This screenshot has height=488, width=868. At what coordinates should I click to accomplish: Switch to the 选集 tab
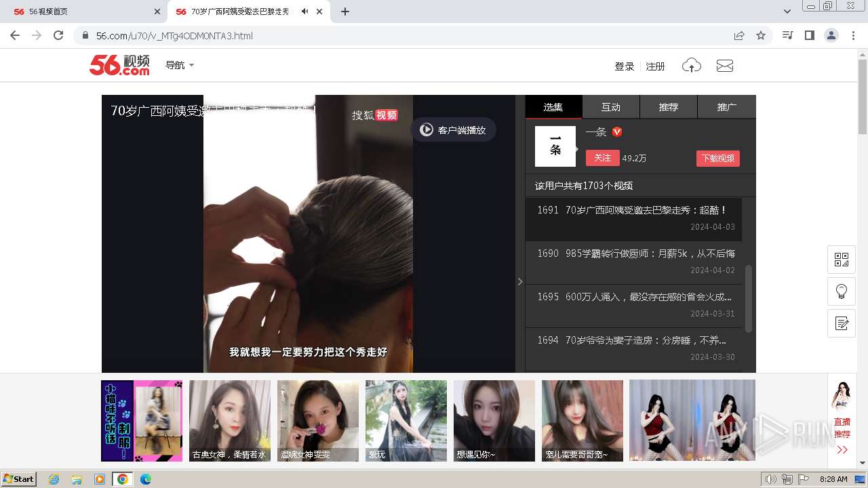click(553, 107)
